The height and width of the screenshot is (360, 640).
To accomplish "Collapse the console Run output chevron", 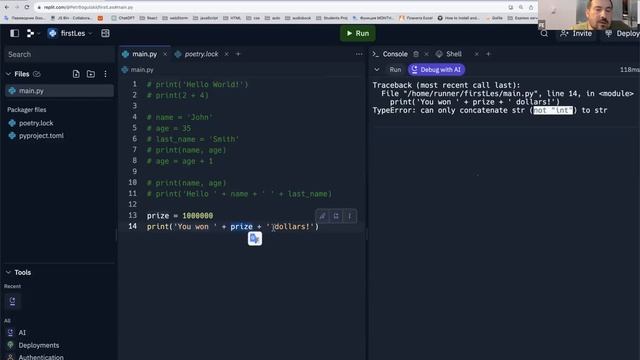I will pos(377,70).
